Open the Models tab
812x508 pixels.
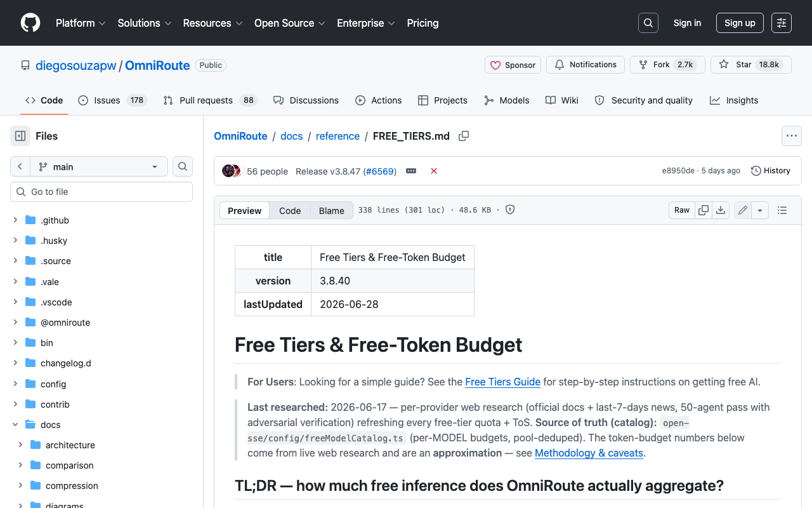coord(507,100)
